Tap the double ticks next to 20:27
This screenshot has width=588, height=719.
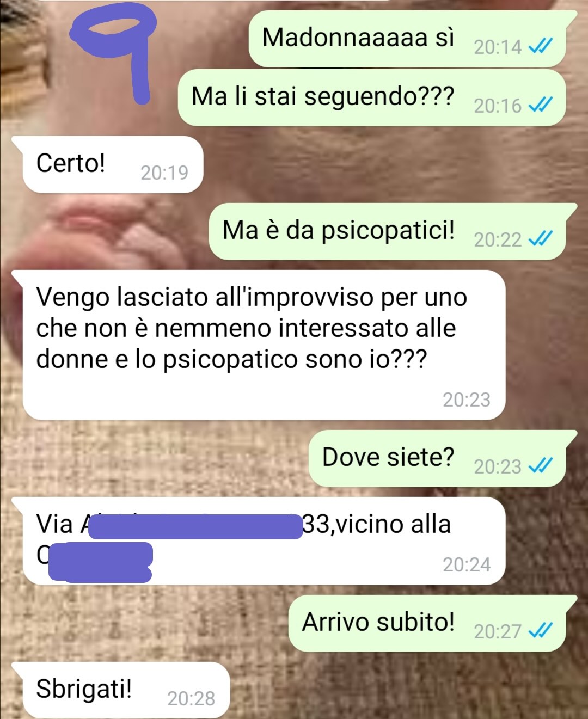coord(541,630)
